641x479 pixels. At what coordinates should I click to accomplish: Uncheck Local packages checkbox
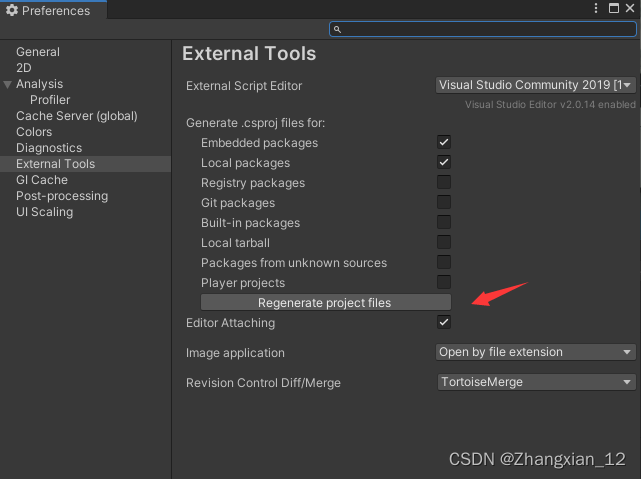pos(444,162)
